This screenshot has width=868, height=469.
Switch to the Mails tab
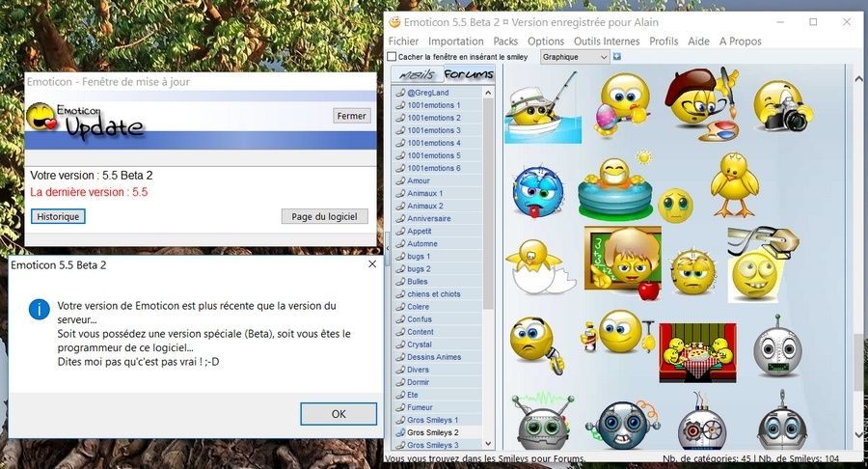coord(417,75)
